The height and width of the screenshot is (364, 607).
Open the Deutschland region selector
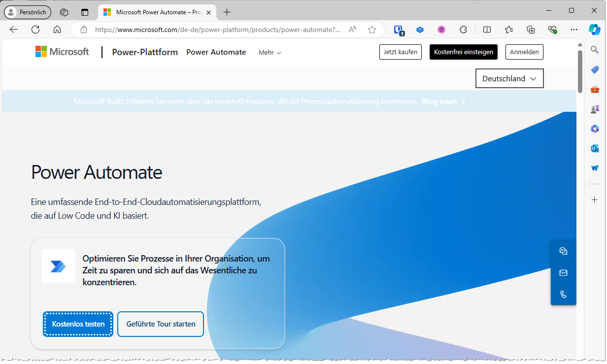(509, 78)
